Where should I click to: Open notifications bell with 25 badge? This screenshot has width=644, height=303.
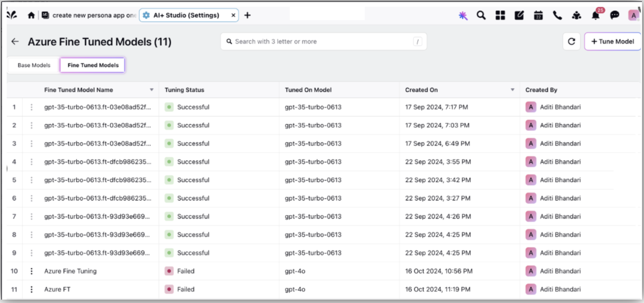tap(596, 15)
